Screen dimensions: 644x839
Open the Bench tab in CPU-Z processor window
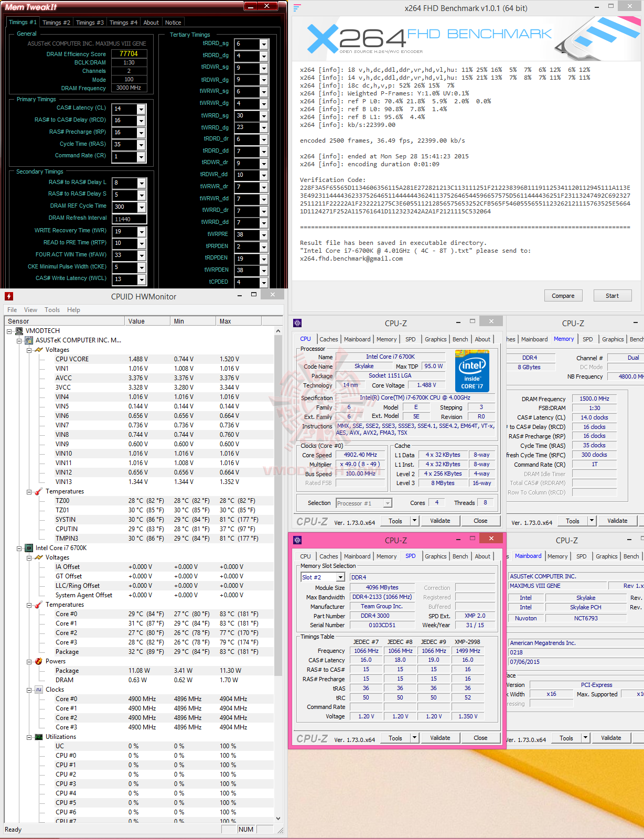(460, 339)
